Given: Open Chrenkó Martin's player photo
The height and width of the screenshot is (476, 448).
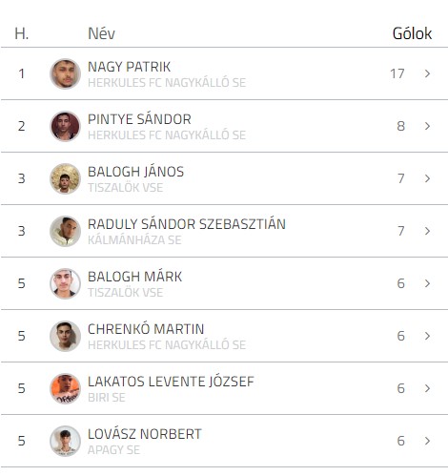Looking at the screenshot, I should click(65, 336).
